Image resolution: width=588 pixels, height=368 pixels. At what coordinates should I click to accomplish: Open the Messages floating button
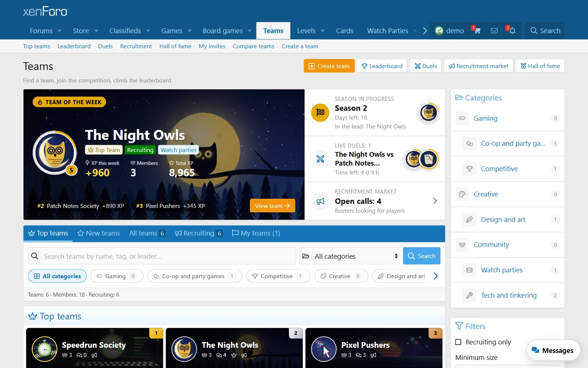(x=553, y=350)
